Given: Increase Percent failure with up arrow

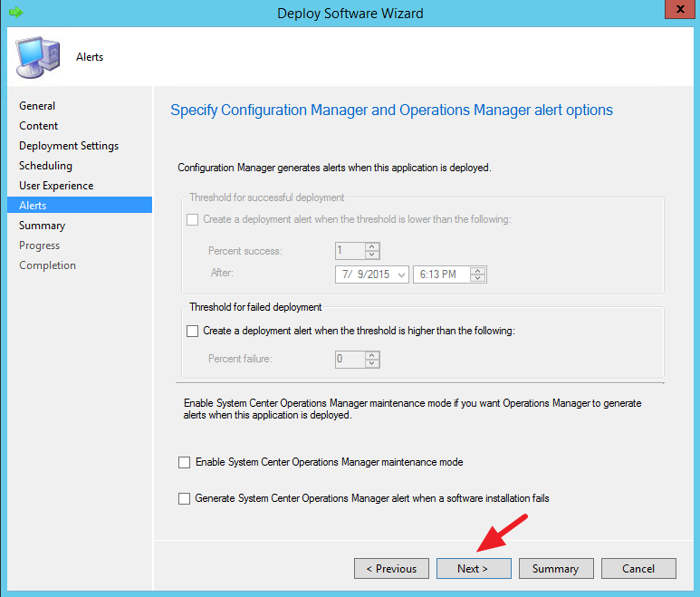Looking at the screenshot, I should click(x=372, y=355).
